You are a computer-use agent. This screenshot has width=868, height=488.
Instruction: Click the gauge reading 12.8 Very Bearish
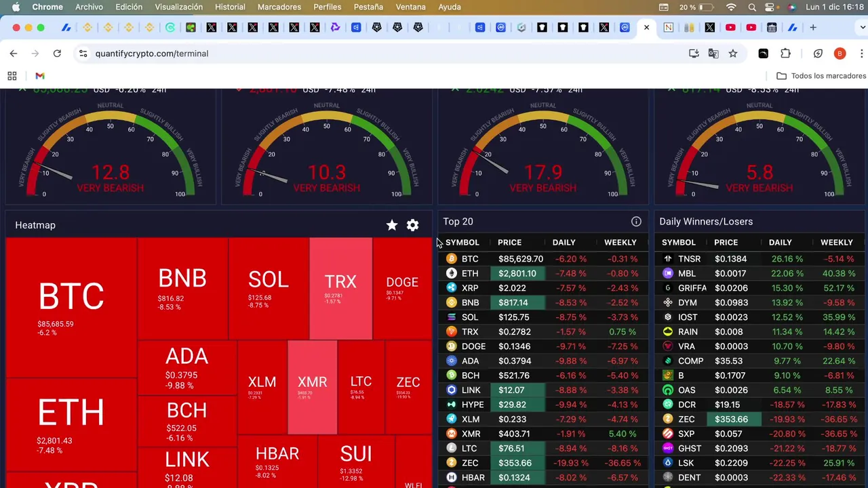tap(110, 149)
